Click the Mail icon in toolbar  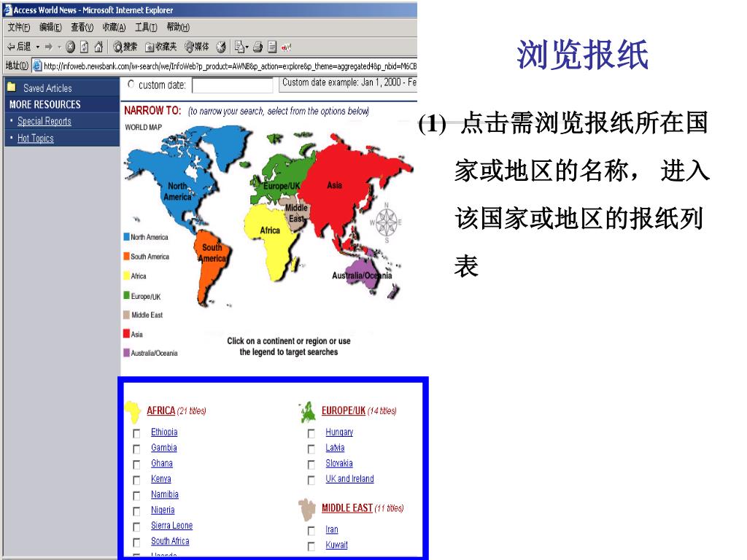click(239, 47)
